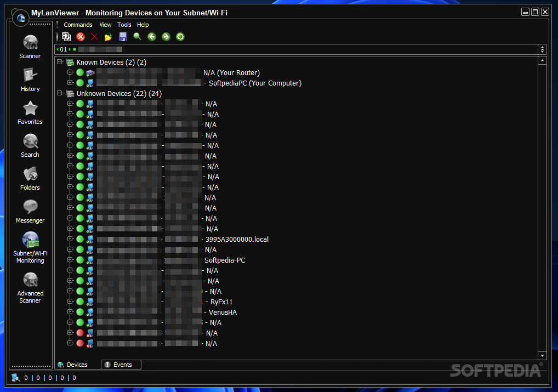Click the scroll up arrow of device list
The width and height of the screenshot is (558, 392).
click(x=542, y=60)
